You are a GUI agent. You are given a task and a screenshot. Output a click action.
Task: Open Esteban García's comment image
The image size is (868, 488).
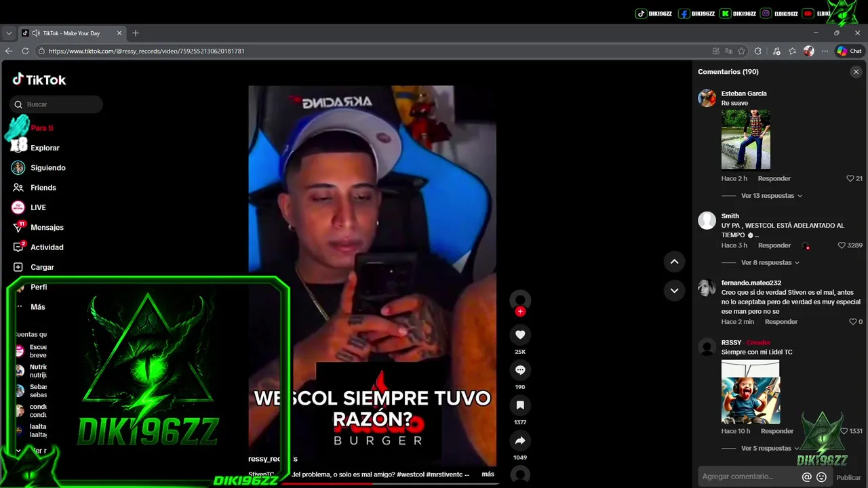pos(746,140)
